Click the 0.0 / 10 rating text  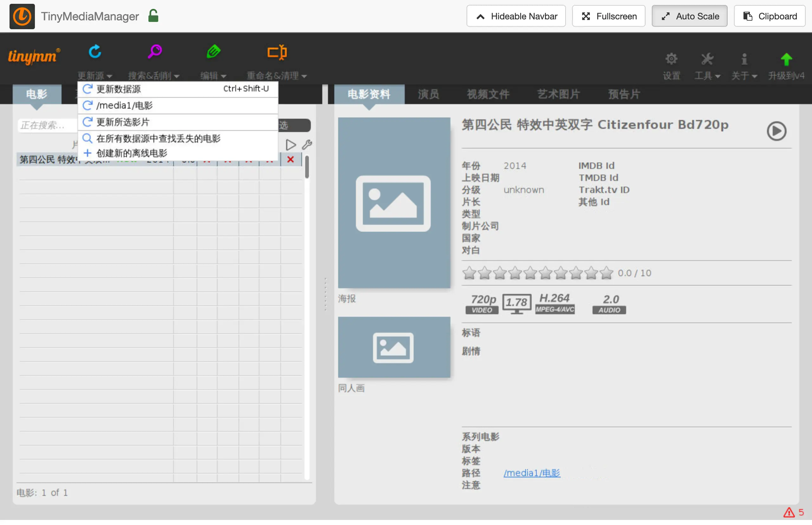(635, 273)
